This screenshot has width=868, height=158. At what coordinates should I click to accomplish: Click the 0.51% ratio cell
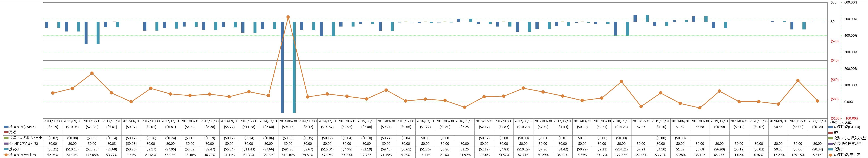(x=131, y=155)
